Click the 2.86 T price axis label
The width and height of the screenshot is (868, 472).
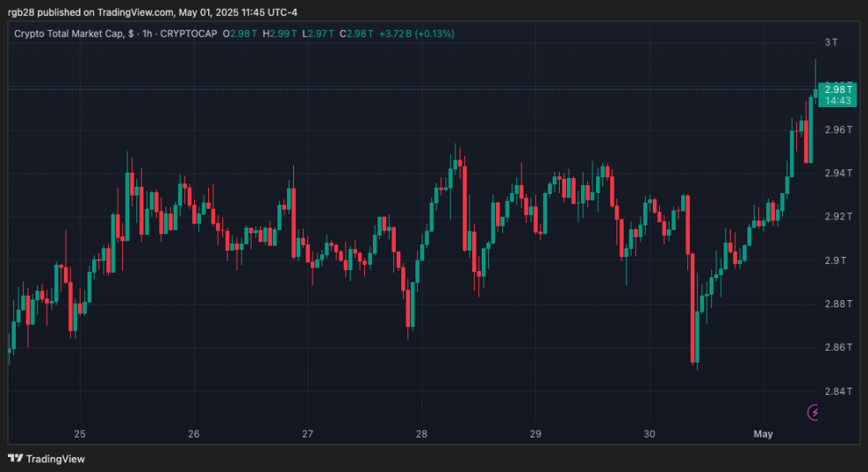point(838,347)
